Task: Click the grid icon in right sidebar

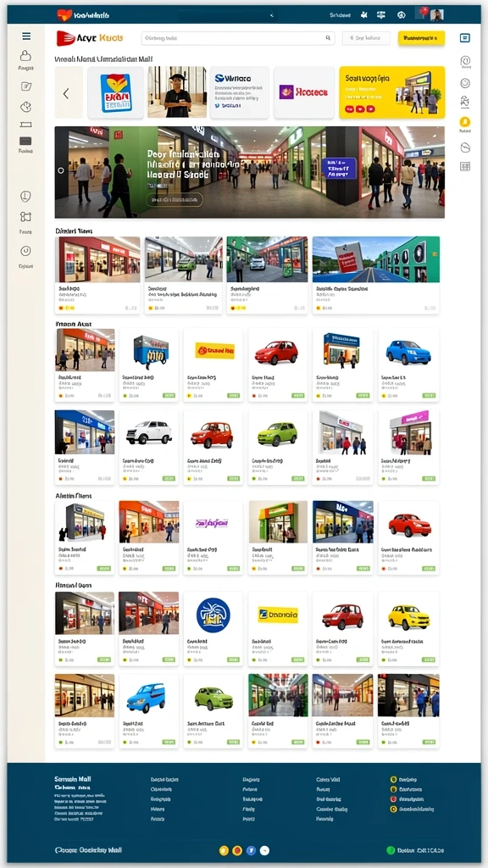Action: pos(465,166)
